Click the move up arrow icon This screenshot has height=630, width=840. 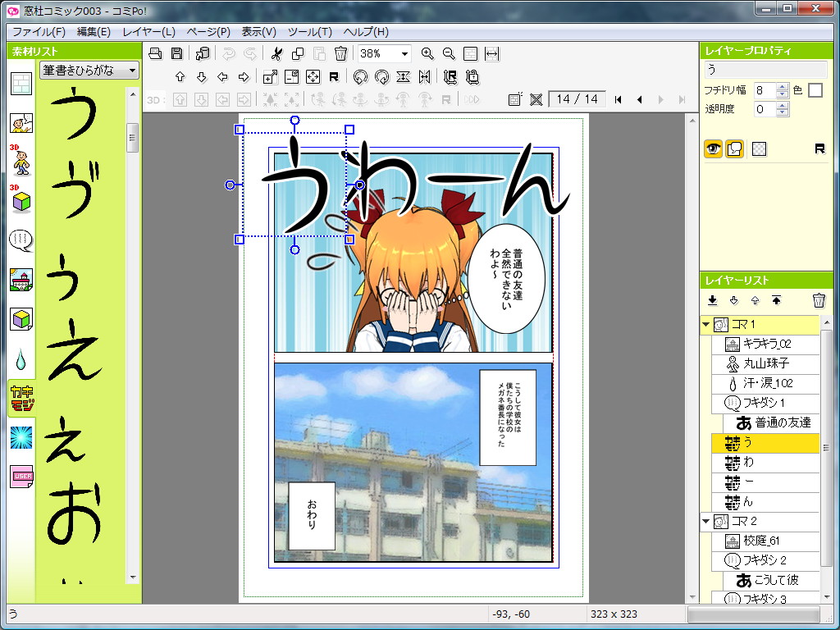point(180,76)
